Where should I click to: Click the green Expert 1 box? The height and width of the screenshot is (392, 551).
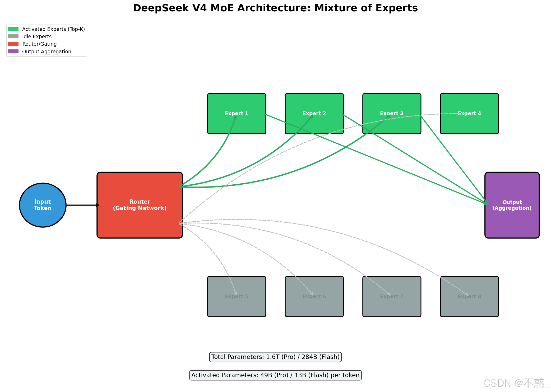point(237,114)
